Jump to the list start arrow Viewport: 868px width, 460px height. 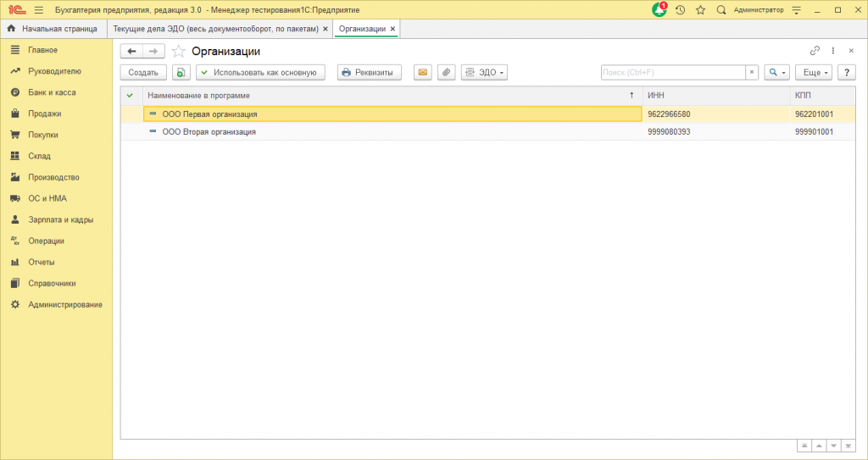(x=804, y=446)
